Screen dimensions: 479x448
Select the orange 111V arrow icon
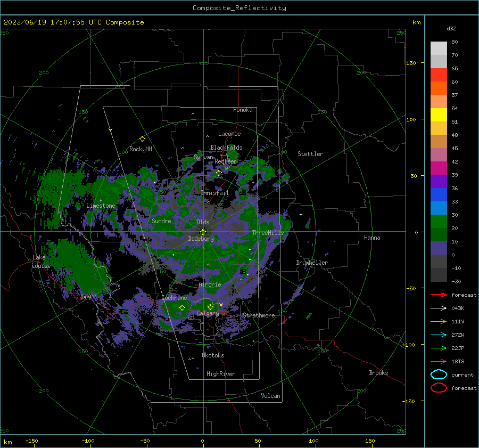point(439,321)
